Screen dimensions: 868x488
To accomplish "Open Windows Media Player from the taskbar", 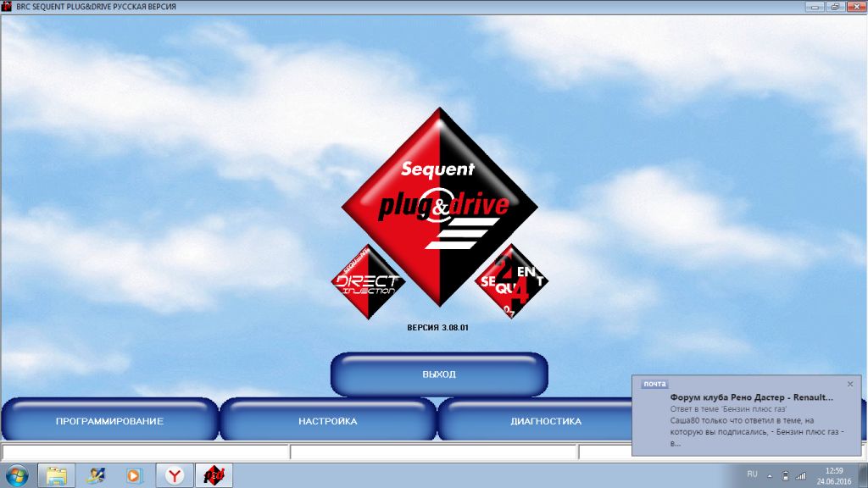I will [134, 475].
